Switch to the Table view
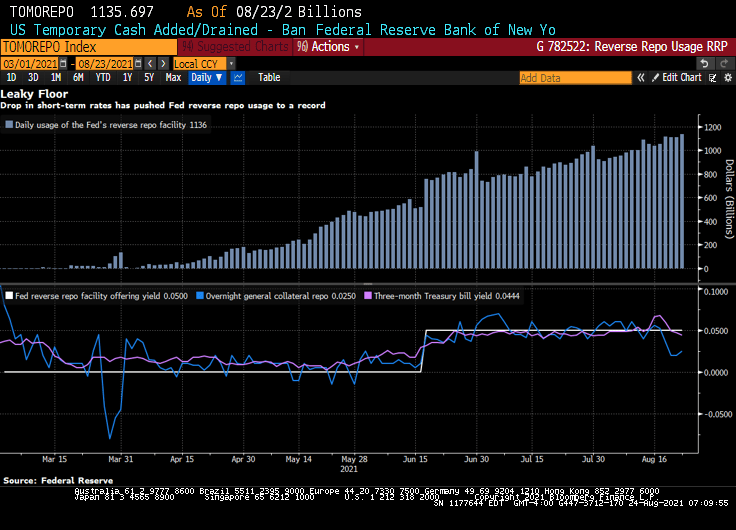This screenshot has height=530, width=736. pyautogui.click(x=269, y=77)
